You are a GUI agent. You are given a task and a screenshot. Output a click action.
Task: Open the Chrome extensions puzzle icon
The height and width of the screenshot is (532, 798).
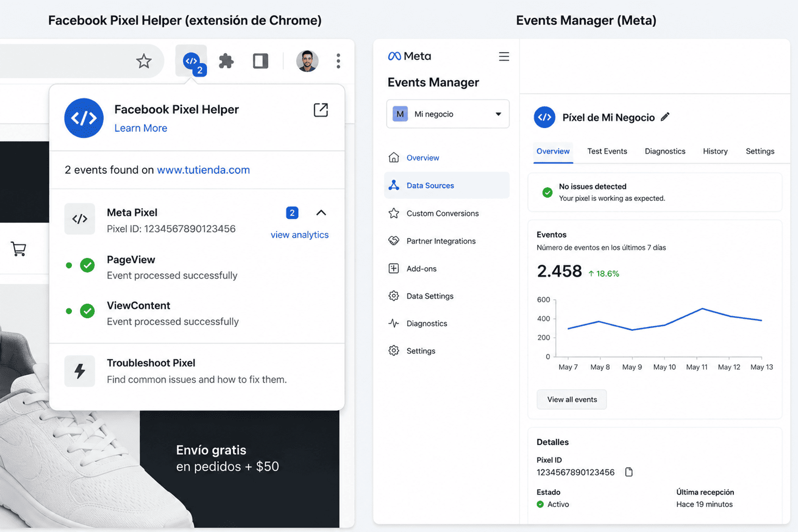226,61
